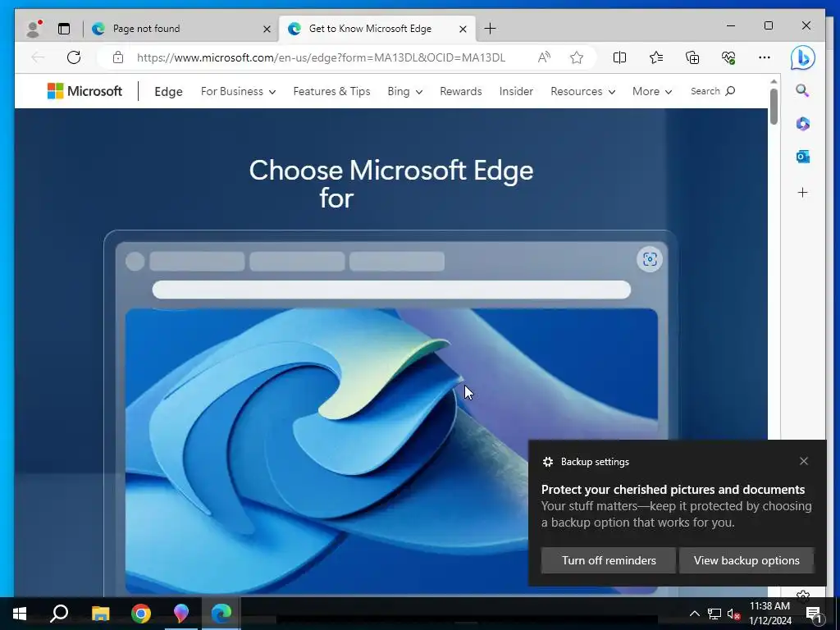The width and height of the screenshot is (840, 630).
Task: Expand the Resources dropdown menu
Action: coord(583,92)
